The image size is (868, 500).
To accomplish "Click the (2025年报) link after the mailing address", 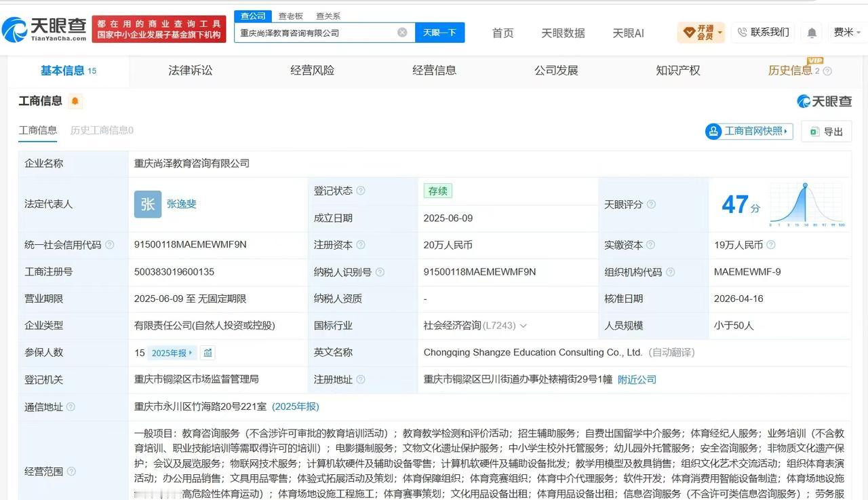I will coord(296,407).
